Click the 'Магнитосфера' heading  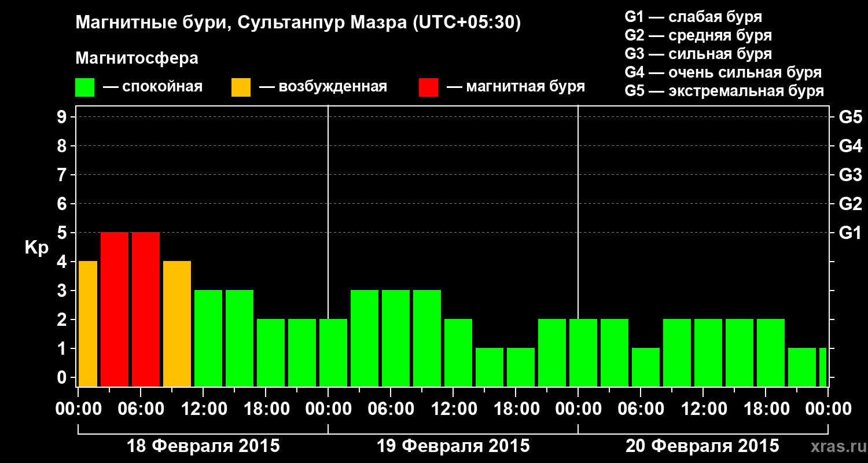point(137,58)
